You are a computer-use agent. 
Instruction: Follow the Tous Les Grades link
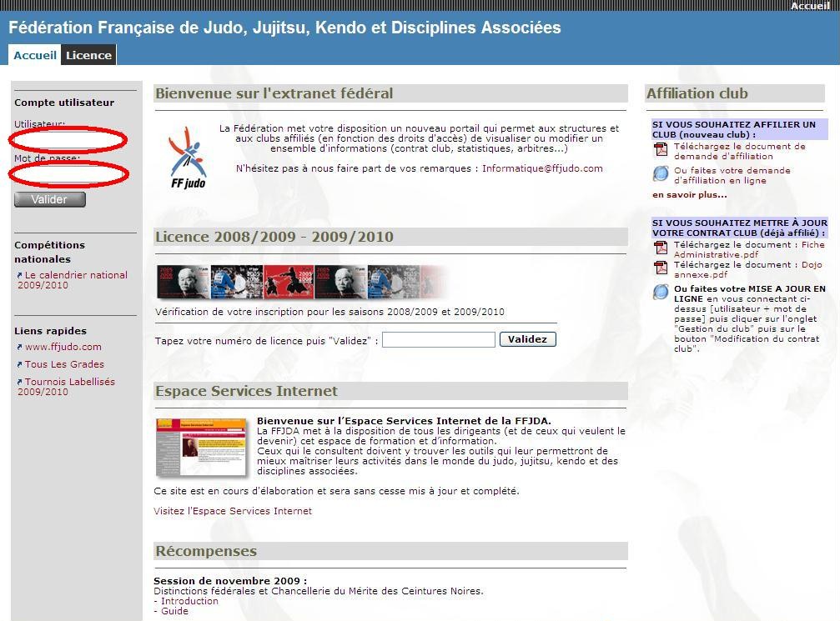tap(64, 364)
